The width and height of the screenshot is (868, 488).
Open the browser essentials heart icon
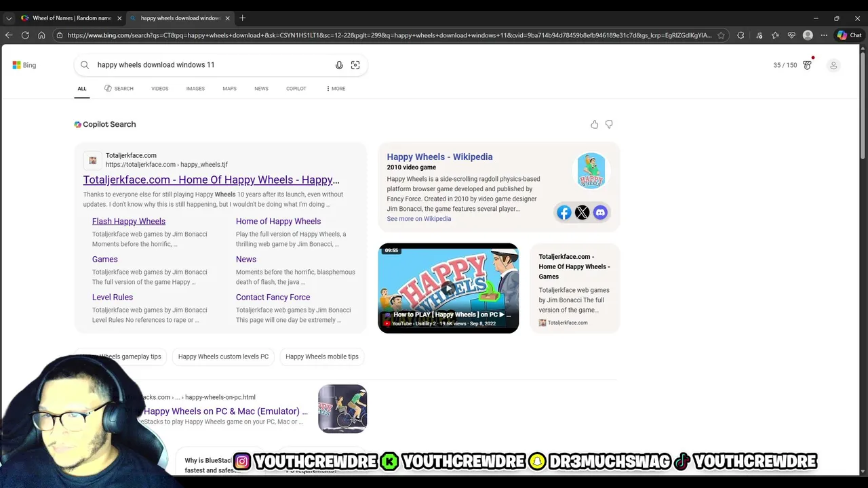click(x=791, y=35)
